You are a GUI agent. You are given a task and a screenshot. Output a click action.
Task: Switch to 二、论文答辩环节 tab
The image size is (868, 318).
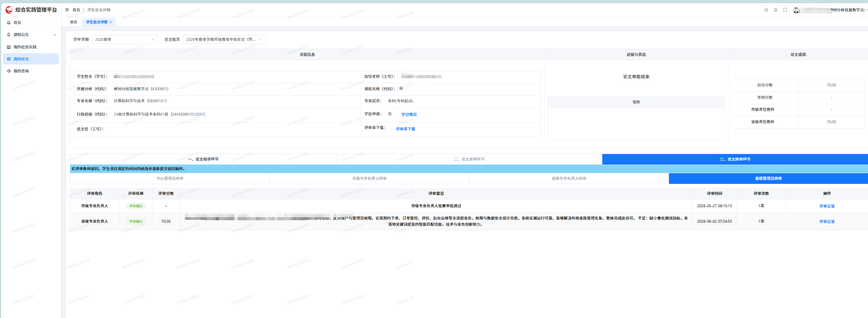click(x=469, y=159)
